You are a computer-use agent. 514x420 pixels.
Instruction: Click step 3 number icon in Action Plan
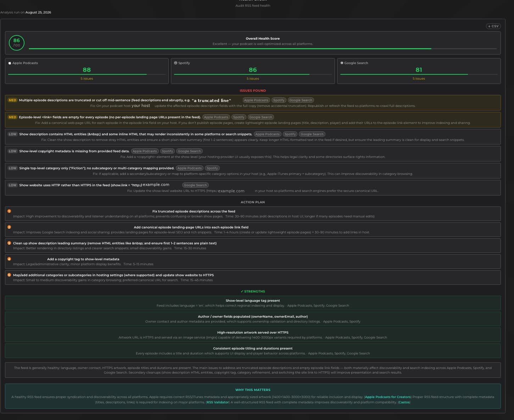pyautogui.click(x=9, y=243)
